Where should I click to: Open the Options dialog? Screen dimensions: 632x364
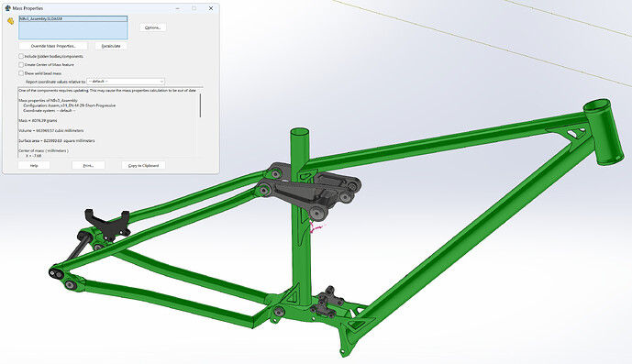153,28
